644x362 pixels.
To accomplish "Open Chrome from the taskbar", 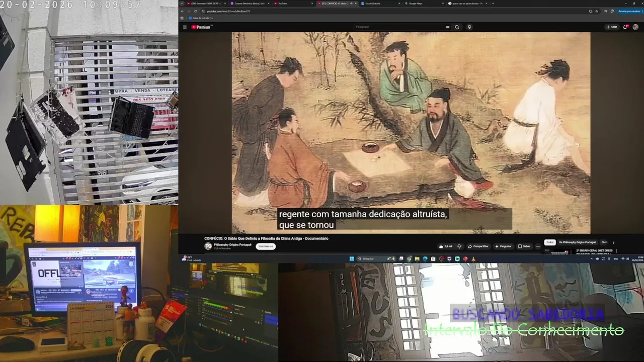I will click(x=409, y=259).
